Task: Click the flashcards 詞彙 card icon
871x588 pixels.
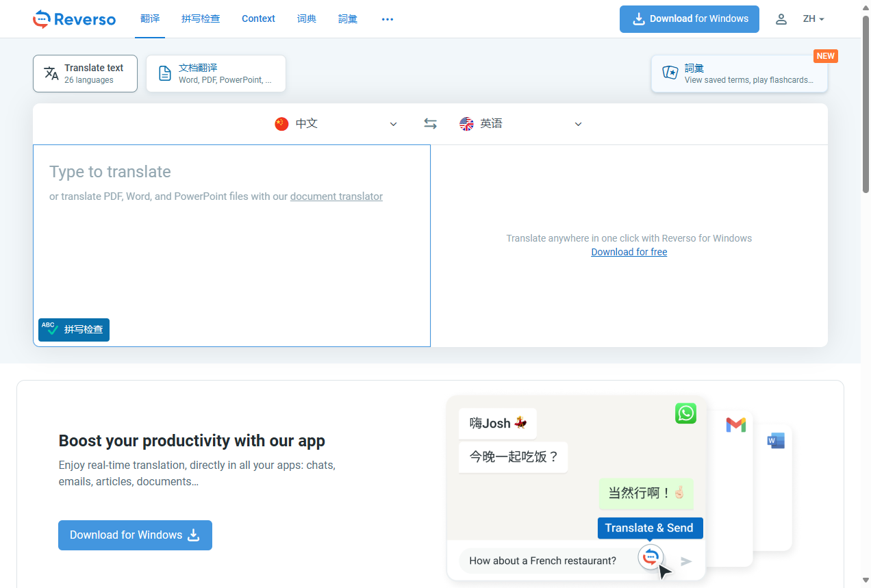Action: tap(670, 73)
